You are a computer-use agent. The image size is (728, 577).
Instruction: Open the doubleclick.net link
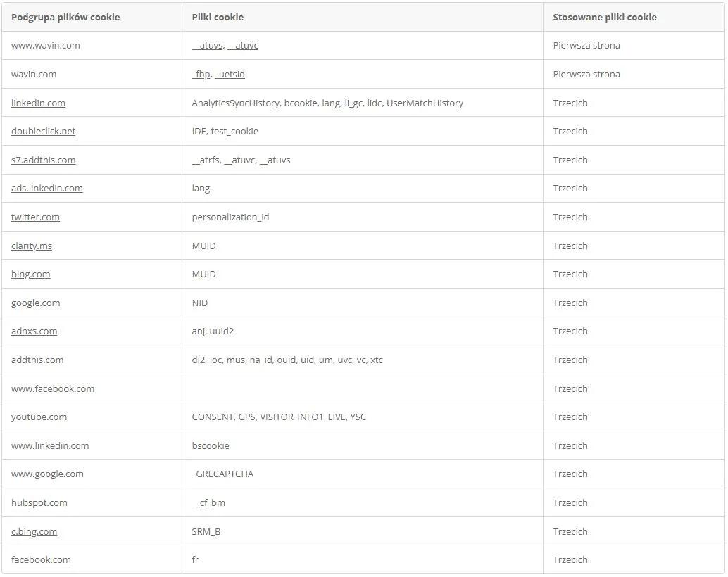43,132
